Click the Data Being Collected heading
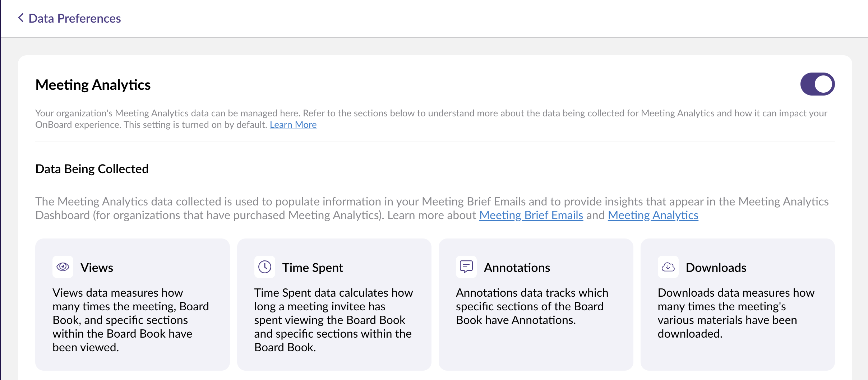 point(92,169)
